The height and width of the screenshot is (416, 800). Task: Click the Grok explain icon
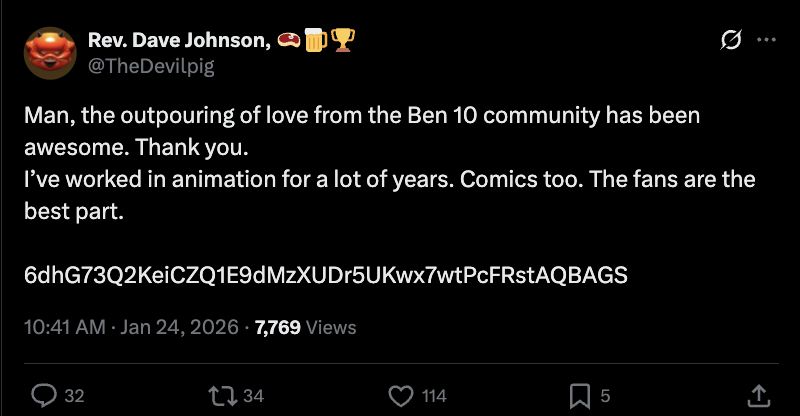coord(730,41)
